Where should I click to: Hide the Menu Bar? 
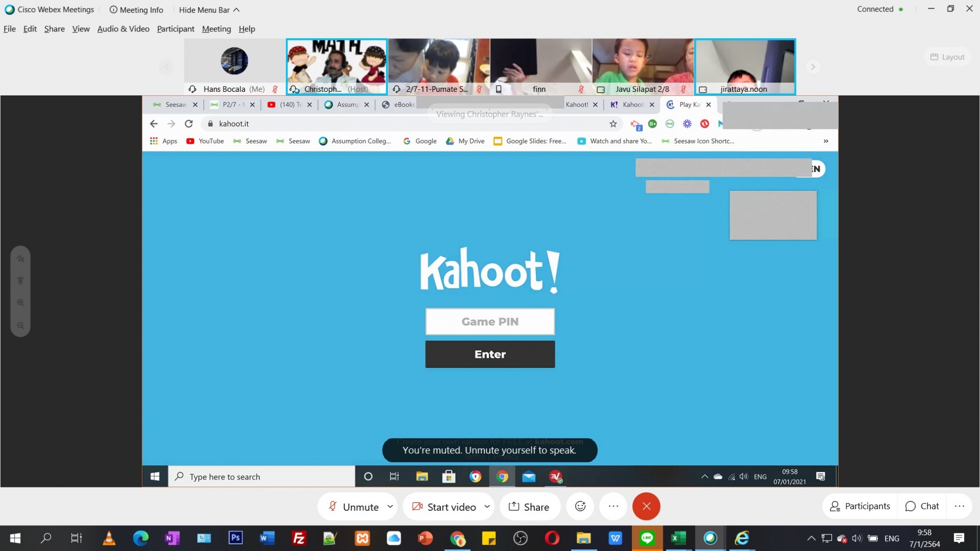(x=209, y=10)
